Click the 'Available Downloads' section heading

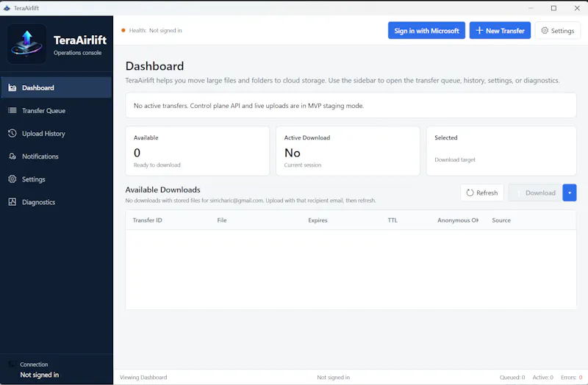click(x=162, y=190)
